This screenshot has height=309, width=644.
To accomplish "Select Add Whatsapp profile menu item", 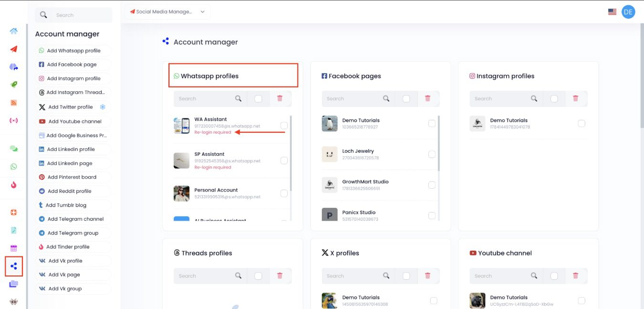I will pos(73,51).
